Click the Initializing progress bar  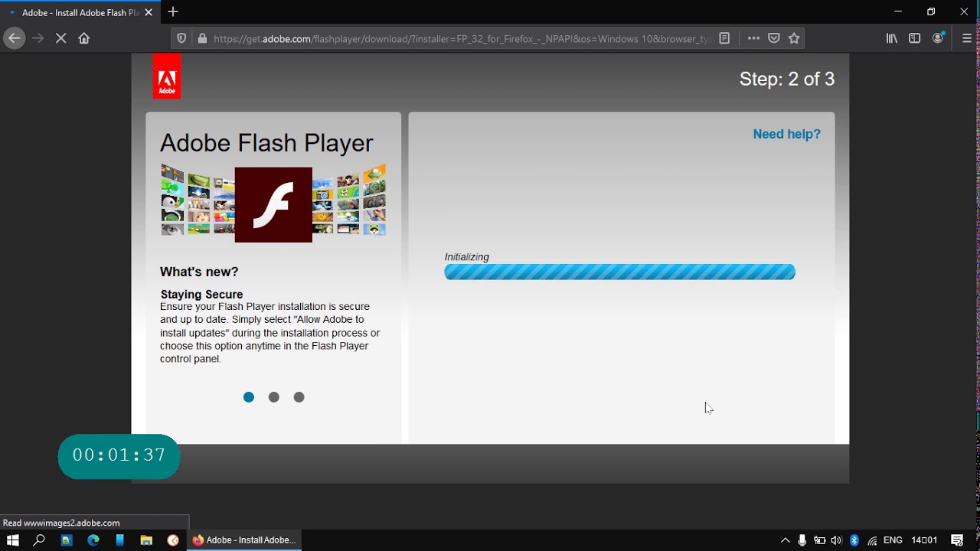[x=619, y=272]
